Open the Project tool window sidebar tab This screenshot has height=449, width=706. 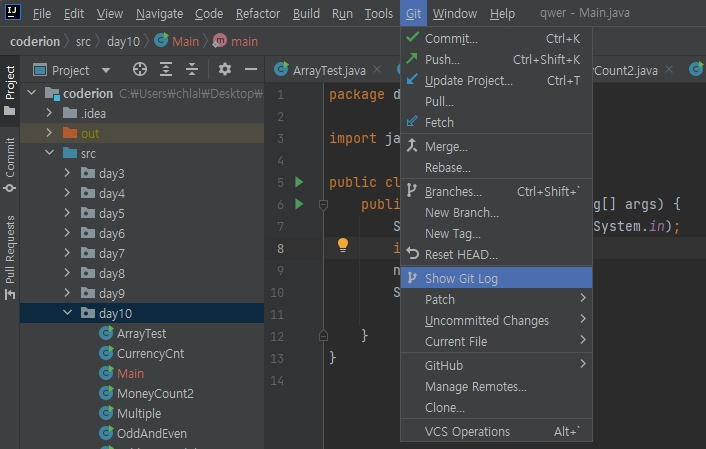[x=10, y=90]
